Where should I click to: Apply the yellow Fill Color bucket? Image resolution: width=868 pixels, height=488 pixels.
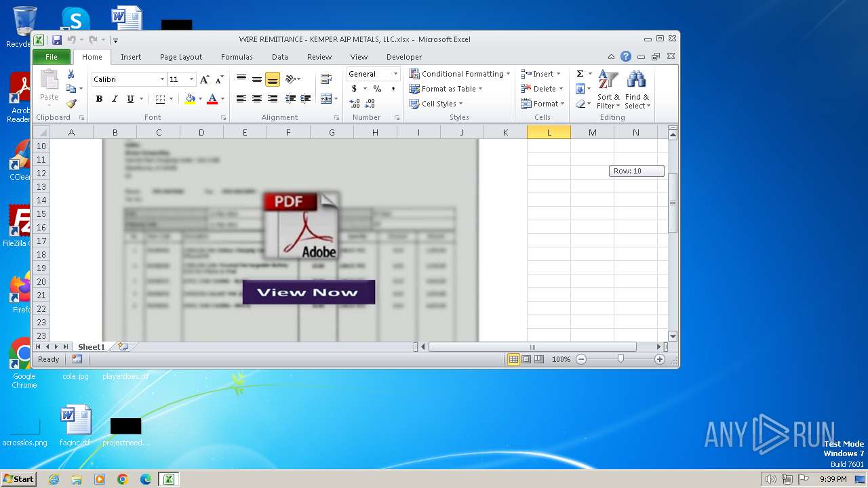190,99
